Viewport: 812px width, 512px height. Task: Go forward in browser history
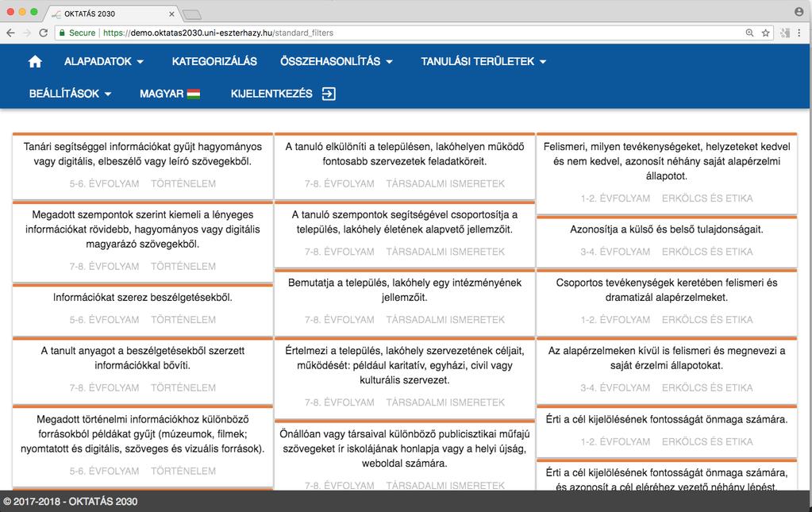[x=27, y=33]
